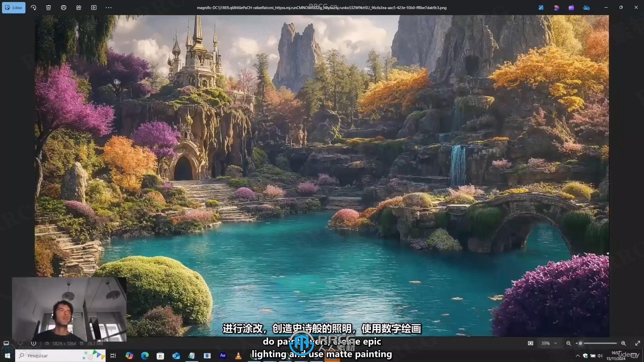This screenshot has width=644, height=362.
Task: Fit image to window with the frame icon
Action: pyautogui.click(x=530, y=343)
